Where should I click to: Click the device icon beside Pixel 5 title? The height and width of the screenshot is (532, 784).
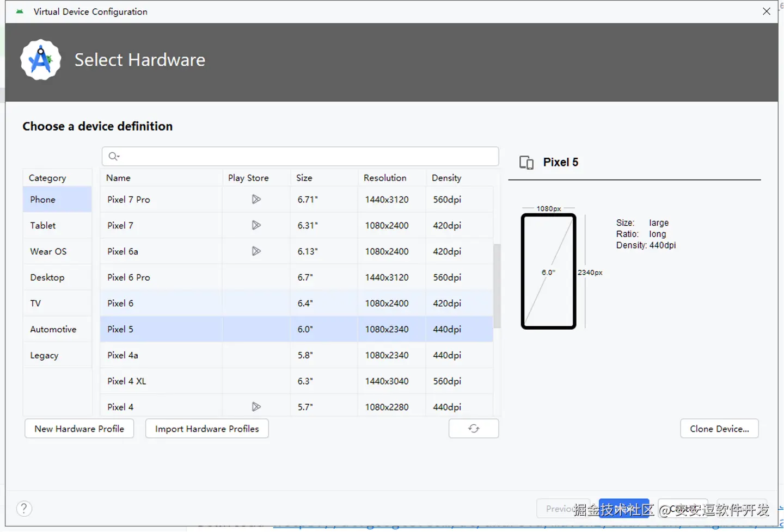point(526,162)
